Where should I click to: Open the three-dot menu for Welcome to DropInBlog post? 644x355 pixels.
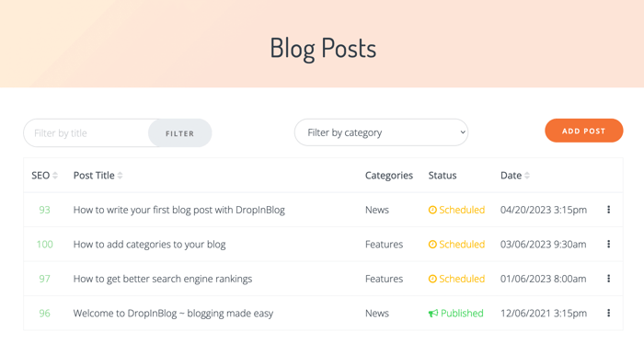point(608,313)
